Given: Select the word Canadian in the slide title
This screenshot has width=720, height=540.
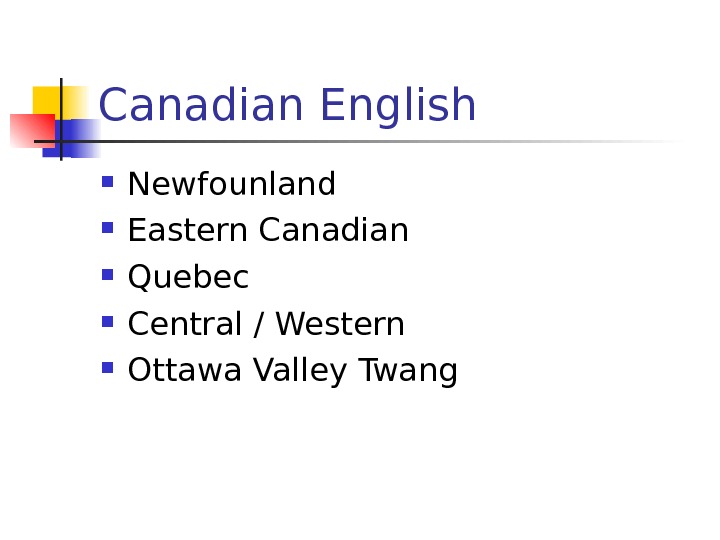Looking at the screenshot, I should tap(203, 106).
